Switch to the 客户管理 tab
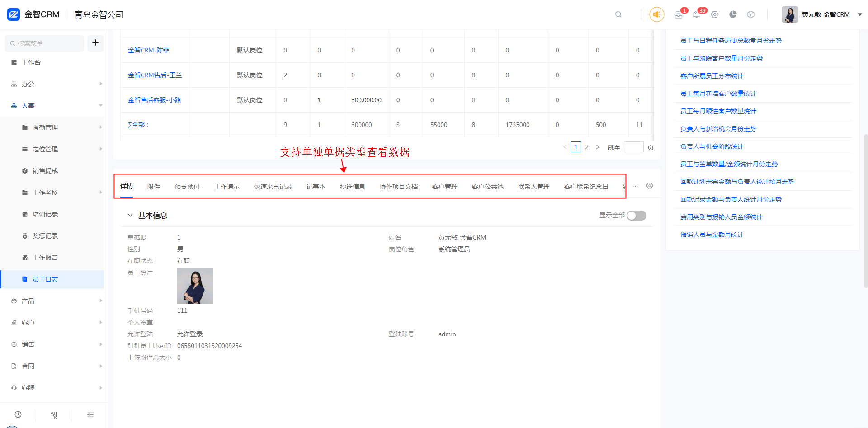 pyautogui.click(x=445, y=187)
